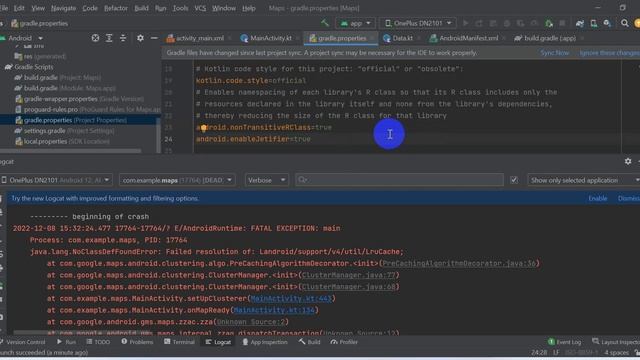Click the yellow intention lightbulb in editor
Screen dimensions: 640x360
pyautogui.click(x=203, y=129)
